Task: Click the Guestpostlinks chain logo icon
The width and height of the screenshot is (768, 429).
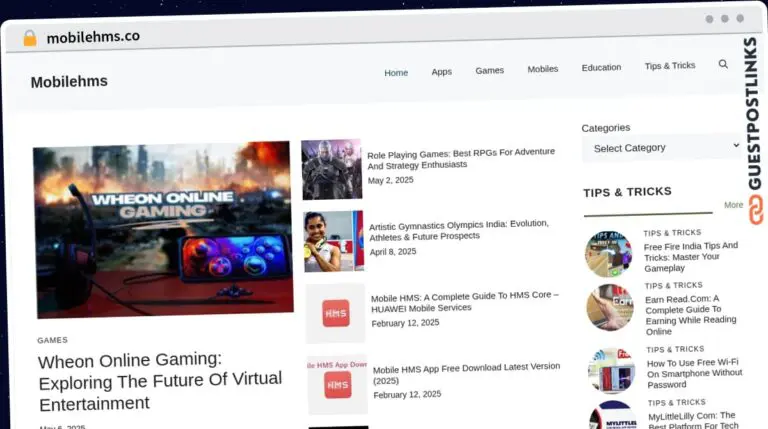Action: pyautogui.click(x=753, y=209)
